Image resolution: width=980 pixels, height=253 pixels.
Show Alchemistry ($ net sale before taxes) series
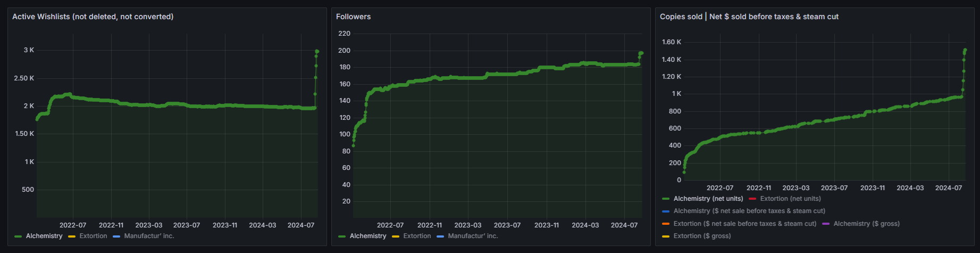click(749, 211)
